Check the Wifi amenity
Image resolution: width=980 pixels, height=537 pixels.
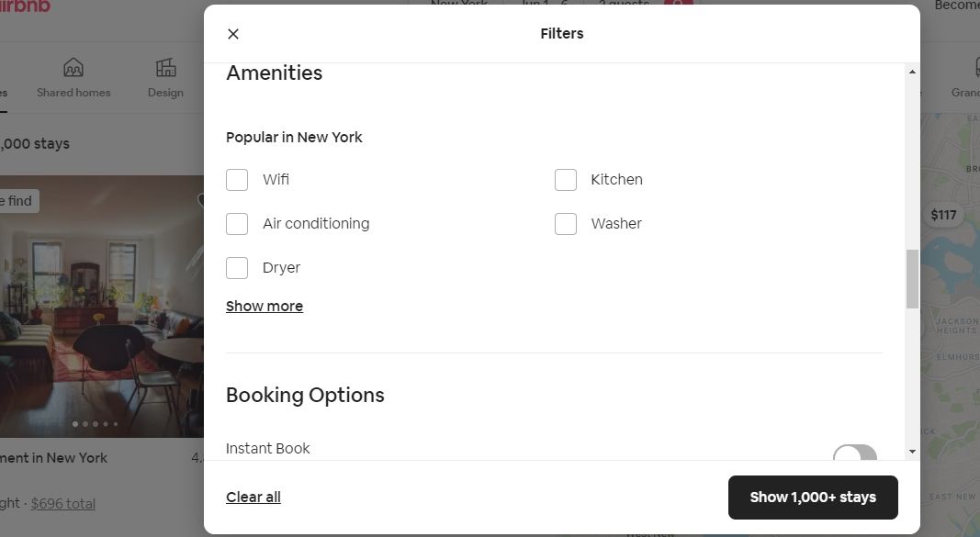point(236,180)
